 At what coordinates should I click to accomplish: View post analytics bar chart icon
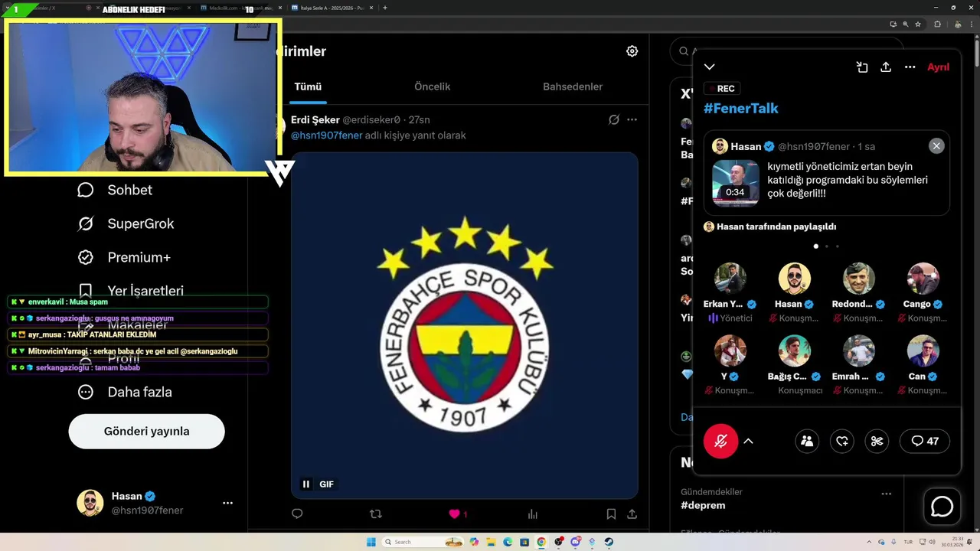(x=533, y=514)
